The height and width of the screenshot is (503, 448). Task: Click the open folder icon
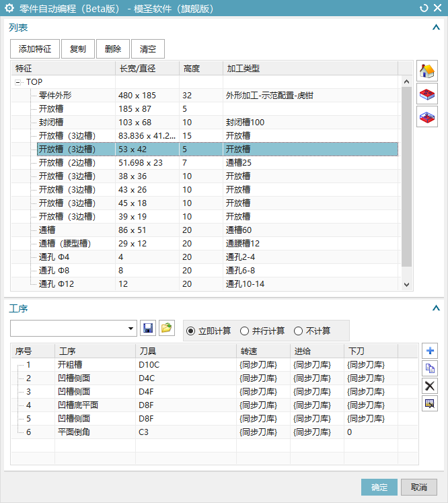pos(167,328)
